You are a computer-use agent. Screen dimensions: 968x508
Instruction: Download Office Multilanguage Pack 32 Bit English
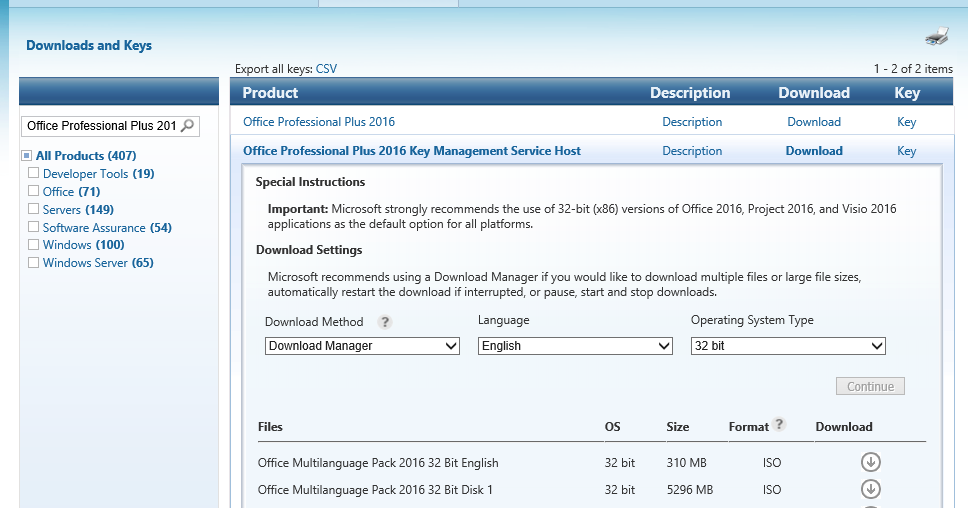click(870, 462)
